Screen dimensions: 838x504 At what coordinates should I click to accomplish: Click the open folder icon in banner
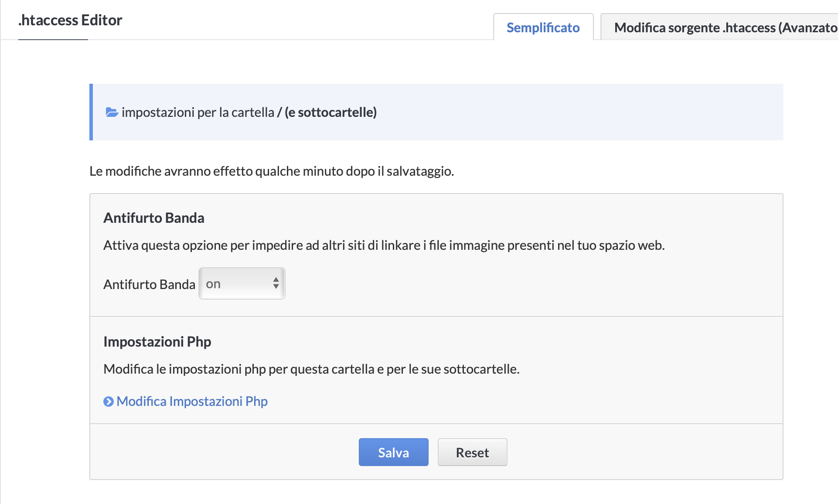[x=112, y=112]
